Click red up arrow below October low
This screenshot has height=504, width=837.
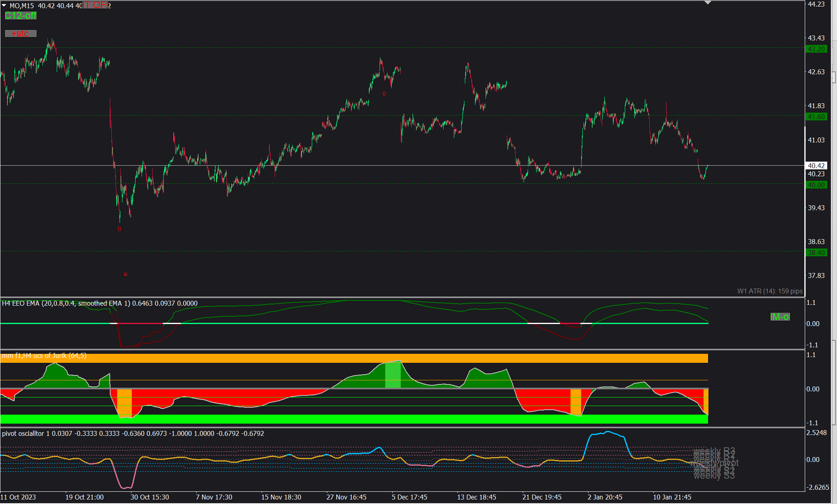click(120, 229)
